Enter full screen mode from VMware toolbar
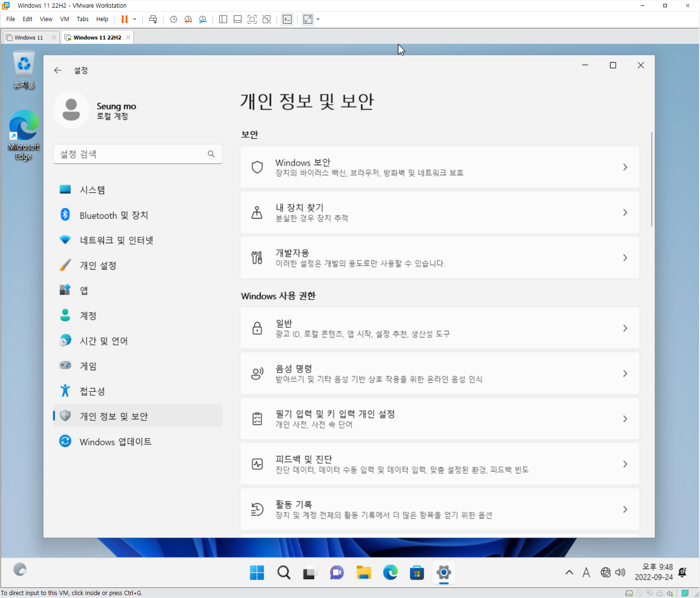Viewport: 700px width, 598px height. [x=252, y=19]
